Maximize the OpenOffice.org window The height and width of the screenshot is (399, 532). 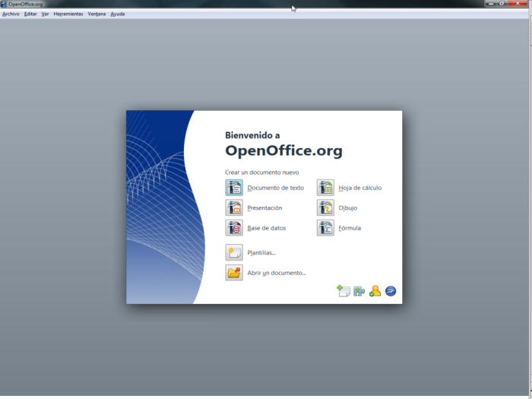(502, 3)
